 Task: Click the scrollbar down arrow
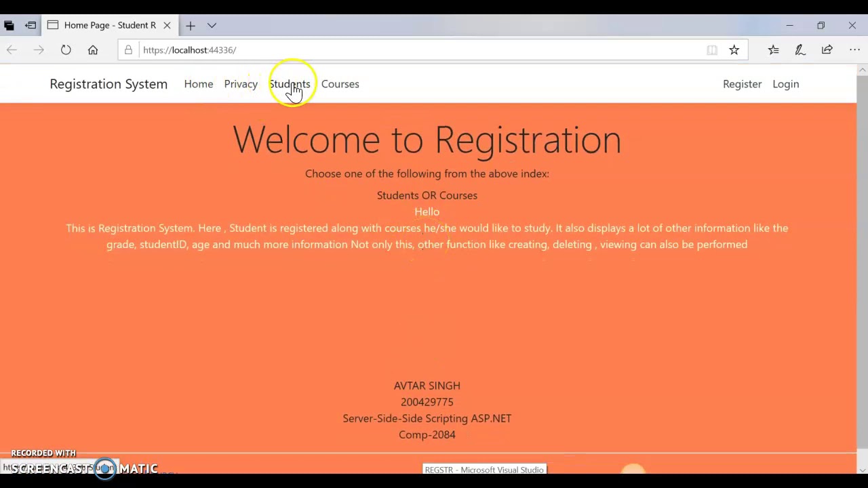(863, 469)
